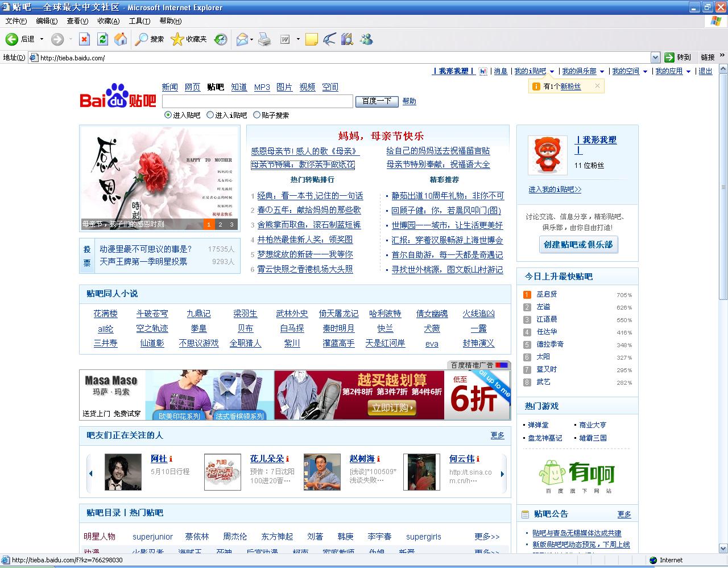This screenshot has height=568, width=728.
Task: Click the info icon beside 花儿朵朵
Action: click(x=288, y=459)
